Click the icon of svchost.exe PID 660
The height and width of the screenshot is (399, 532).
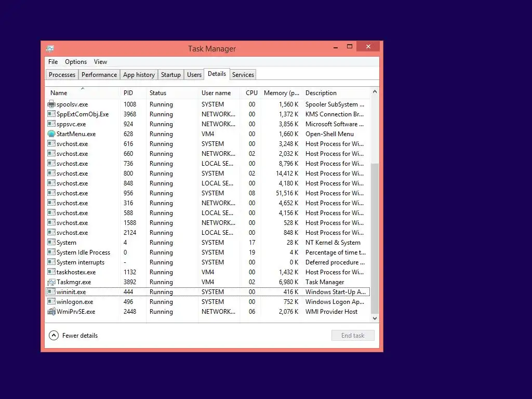pos(51,153)
